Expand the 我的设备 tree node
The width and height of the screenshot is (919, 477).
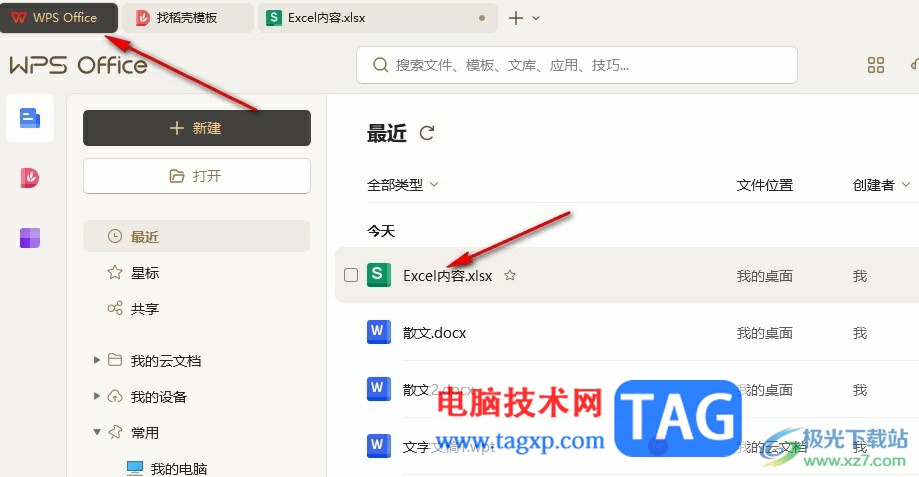97,396
